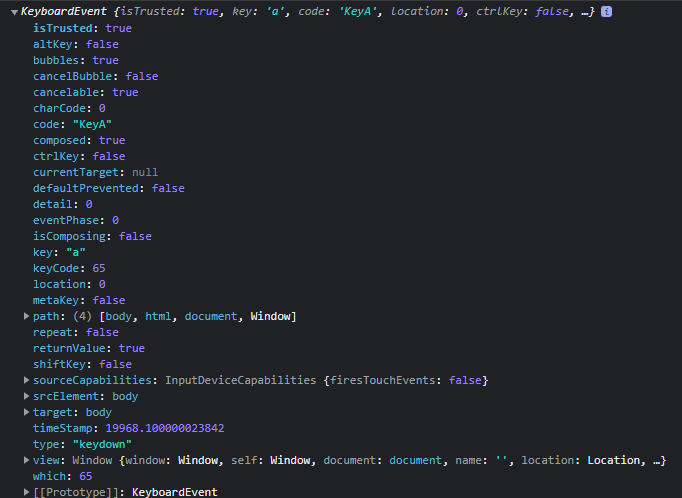Select the currentTarget: null row
682x498 pixels.
pos(96,172)
